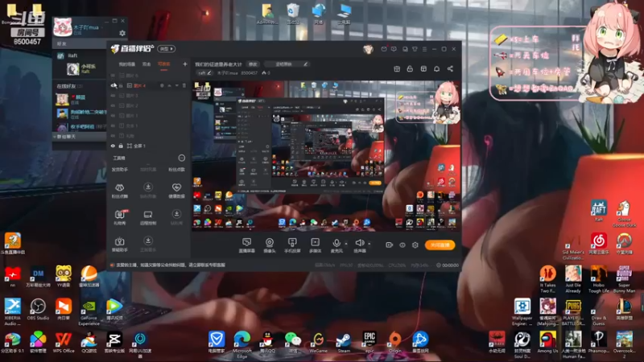Move 图片 4 layer up
The image size is (644, 362).
click(x=169, y=85)
